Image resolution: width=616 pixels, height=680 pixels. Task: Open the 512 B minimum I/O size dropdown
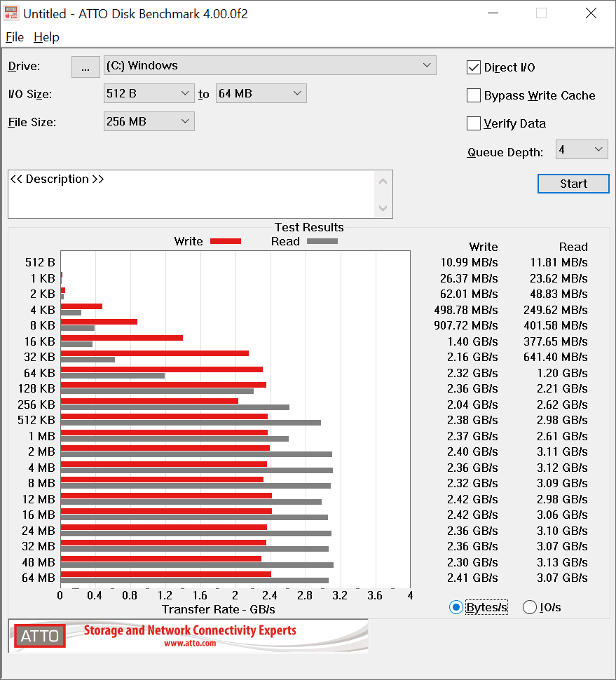tap(149, 93)
